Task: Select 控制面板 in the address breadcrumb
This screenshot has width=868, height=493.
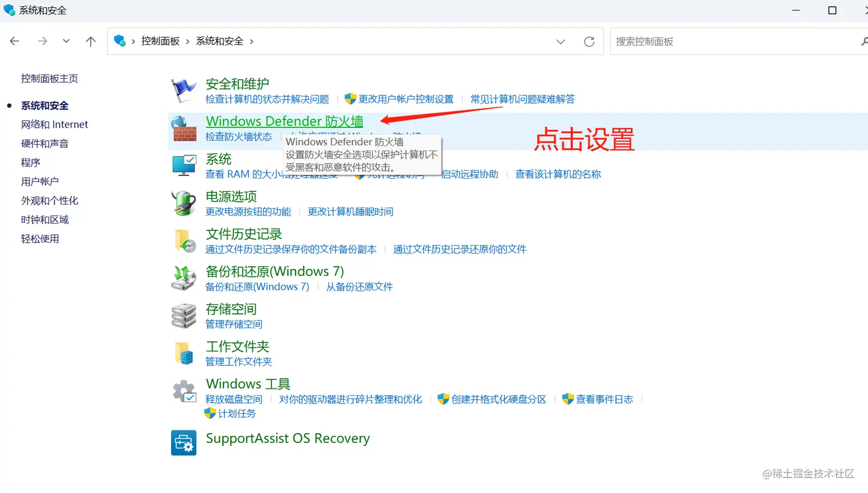Action: click(160, 41)
